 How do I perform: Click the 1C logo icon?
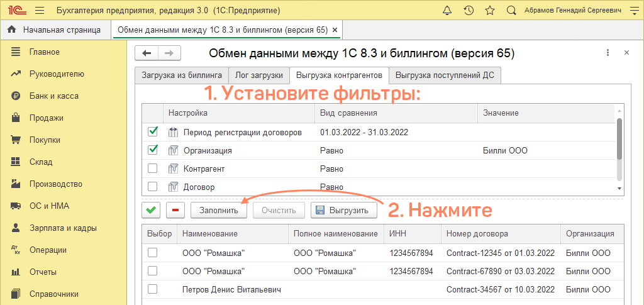point(17,11)
